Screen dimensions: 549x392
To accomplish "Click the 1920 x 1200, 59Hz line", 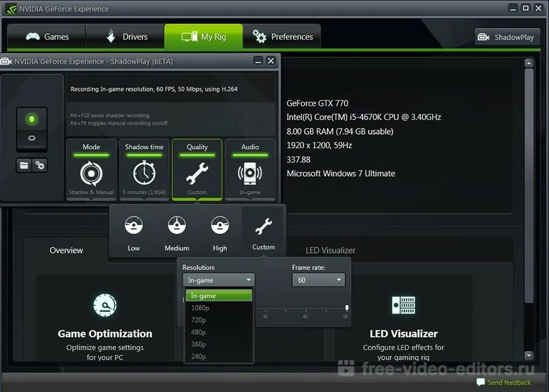I will (x=319, y=145).
